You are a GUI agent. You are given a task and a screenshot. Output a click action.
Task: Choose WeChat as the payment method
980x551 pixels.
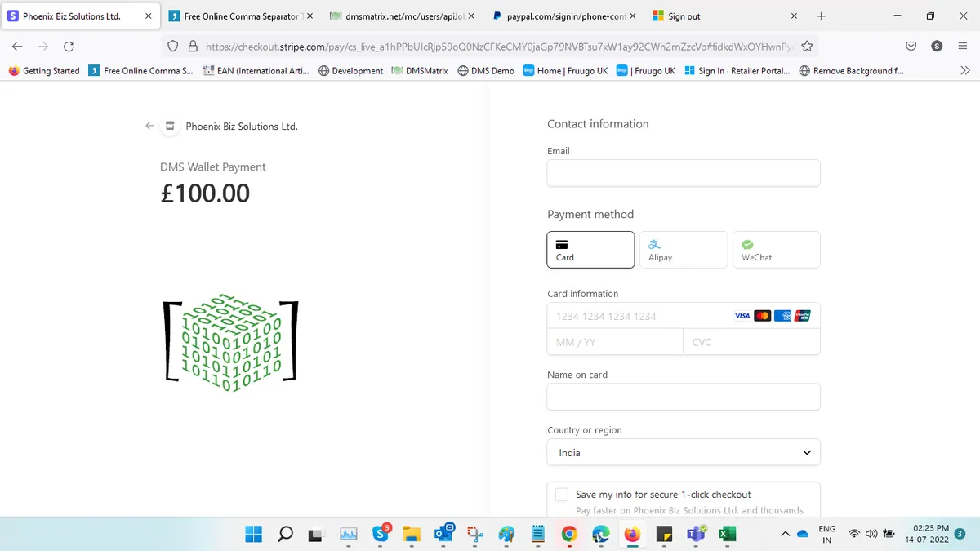pos(777,250)
